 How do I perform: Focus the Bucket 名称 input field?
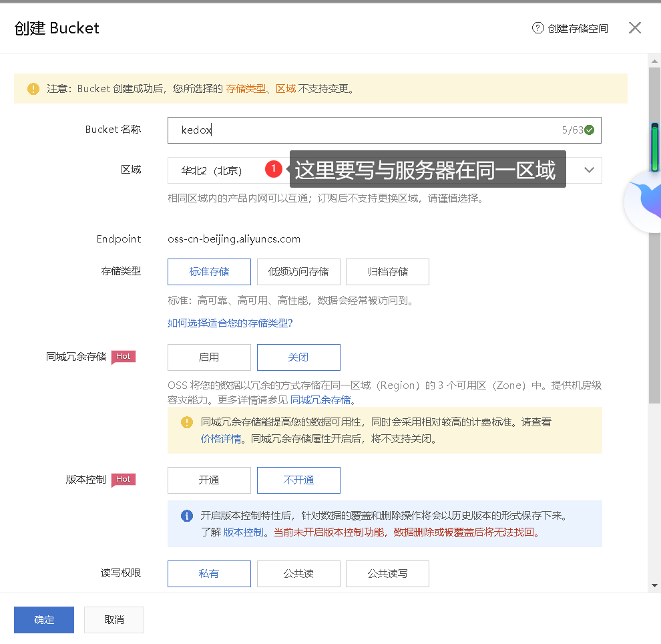coord(384,130)
